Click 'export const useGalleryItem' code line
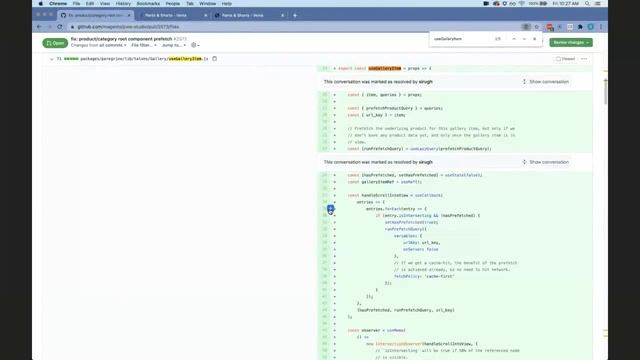This screenshot has width=640, height=360. (384, 69)
